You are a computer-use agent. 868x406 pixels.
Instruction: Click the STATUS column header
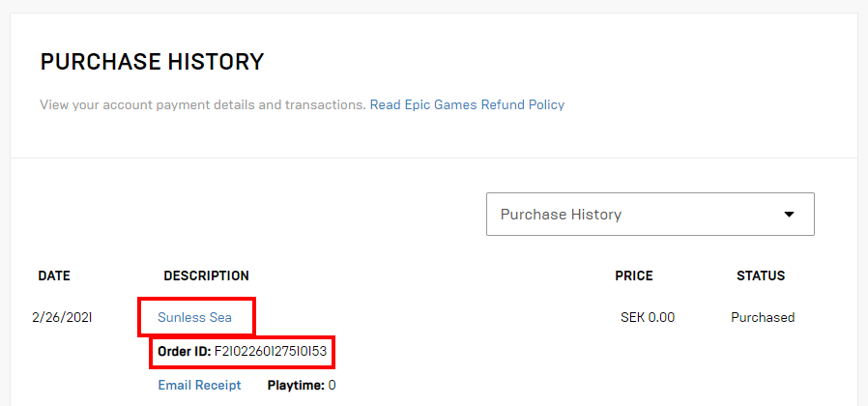(760, 275)
